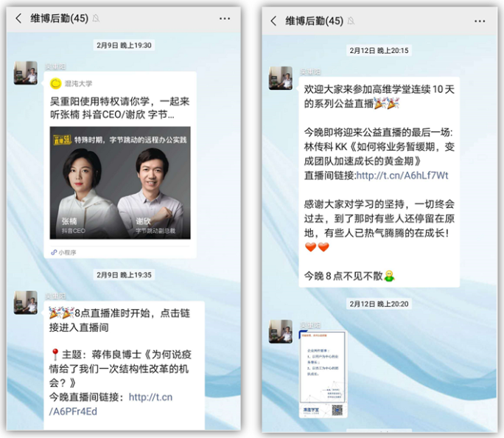
Task: Tap sender avatar beside 混沌大学 card
Action: 26,73
